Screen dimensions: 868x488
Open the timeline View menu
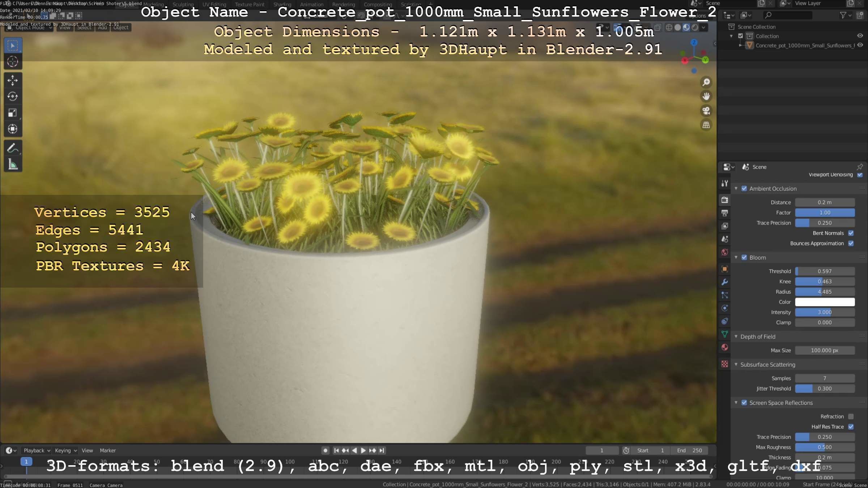[x=87, y=450]
